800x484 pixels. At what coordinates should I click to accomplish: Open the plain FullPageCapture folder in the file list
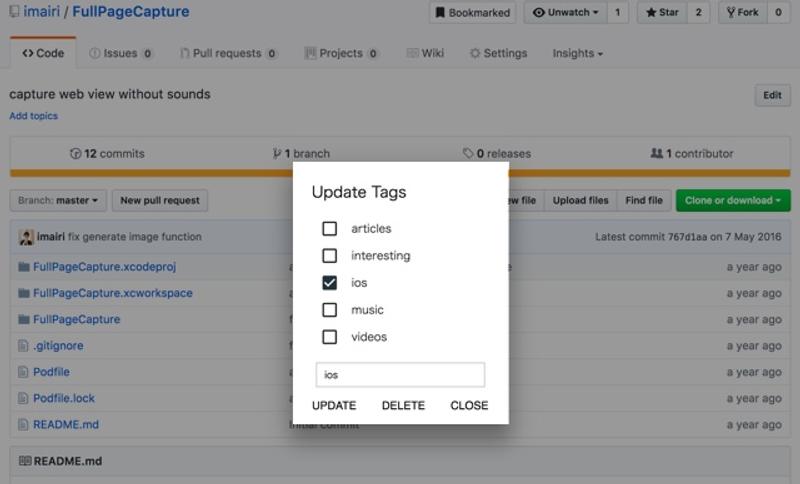[77, 319]
